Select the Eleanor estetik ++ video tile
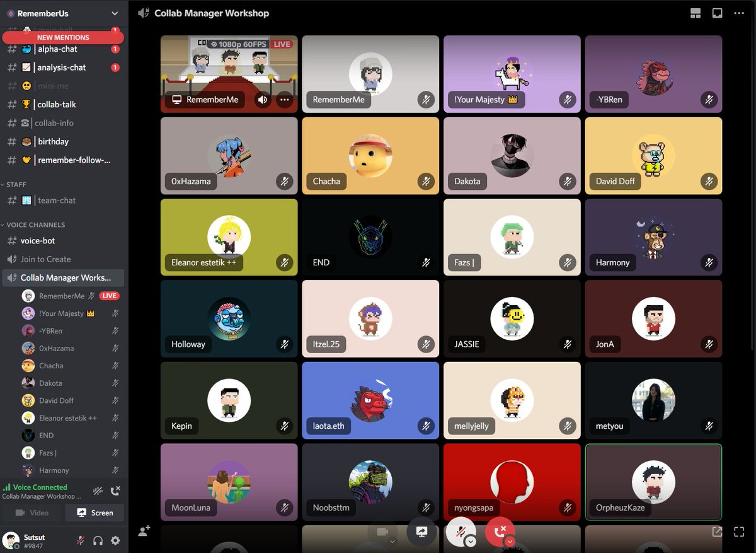756x553 pixels. tap(229, 237)
